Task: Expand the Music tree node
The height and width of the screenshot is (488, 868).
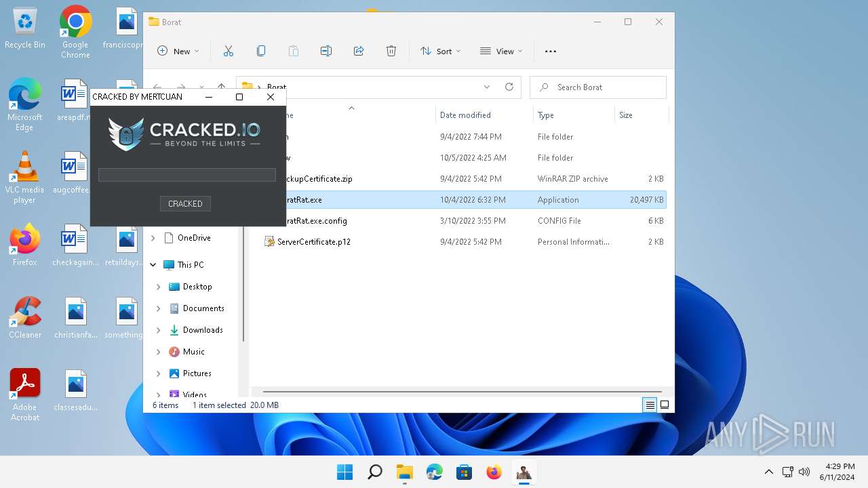Action: 159,352
